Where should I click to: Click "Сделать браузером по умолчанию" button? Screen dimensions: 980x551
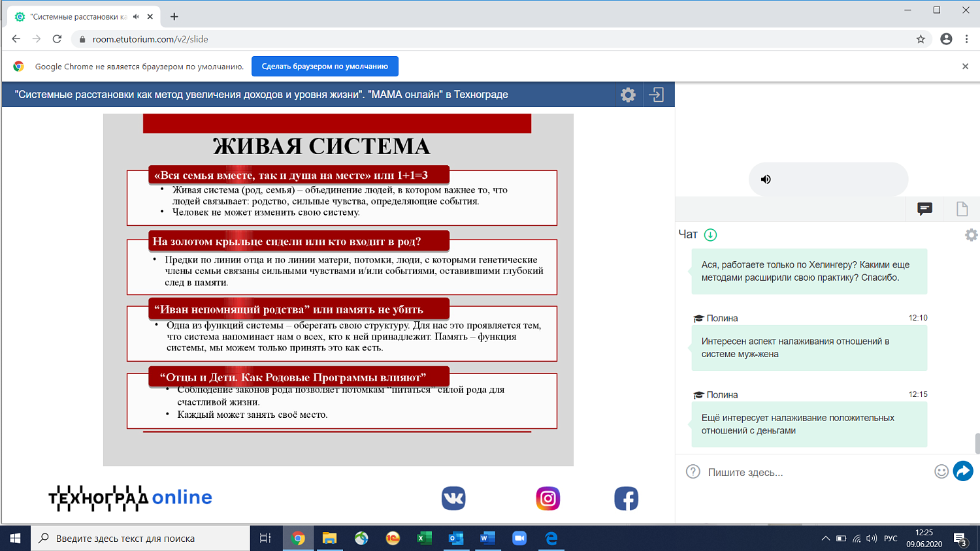click(x=325, y=67)
